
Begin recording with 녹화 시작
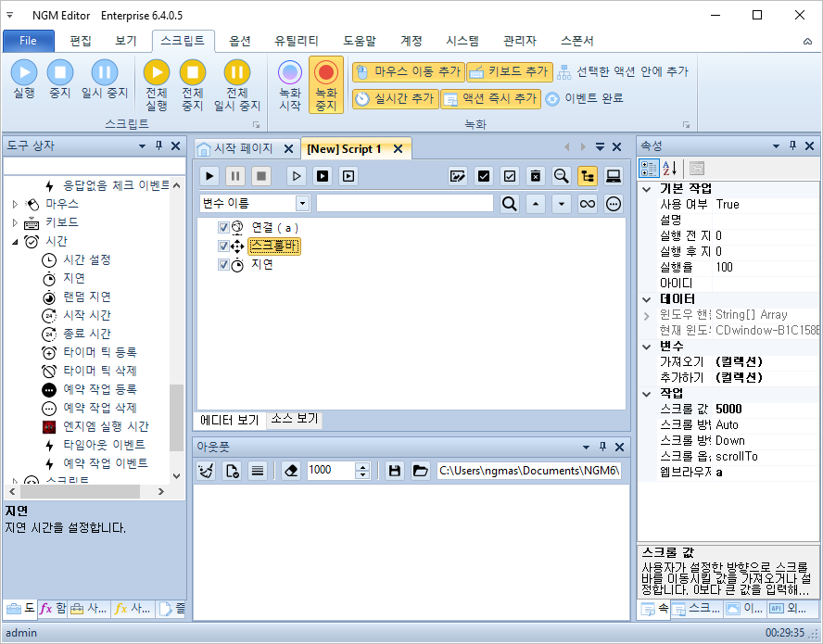pyautogui.click(x=290, y=85)
